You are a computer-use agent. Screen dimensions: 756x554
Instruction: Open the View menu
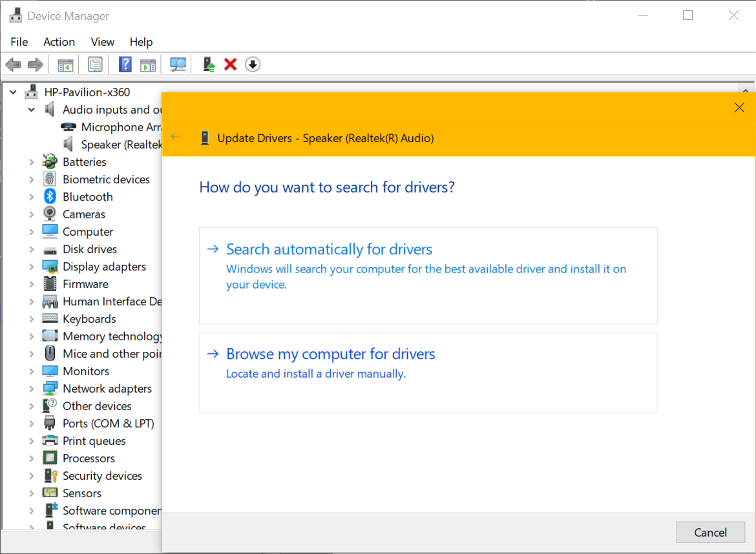tap(102, 41)
